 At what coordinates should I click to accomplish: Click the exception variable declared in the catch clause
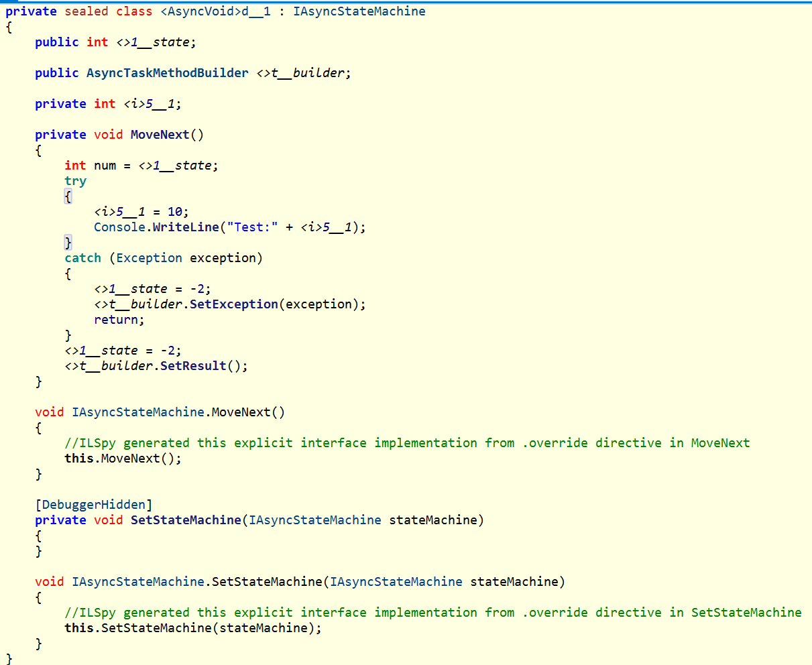pos(223,258)
